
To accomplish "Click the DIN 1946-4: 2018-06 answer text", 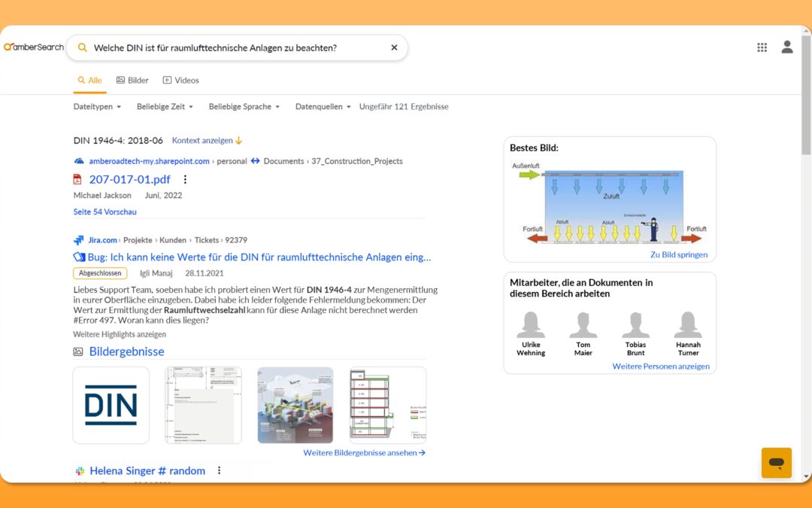I will click(x=118, y=141).
